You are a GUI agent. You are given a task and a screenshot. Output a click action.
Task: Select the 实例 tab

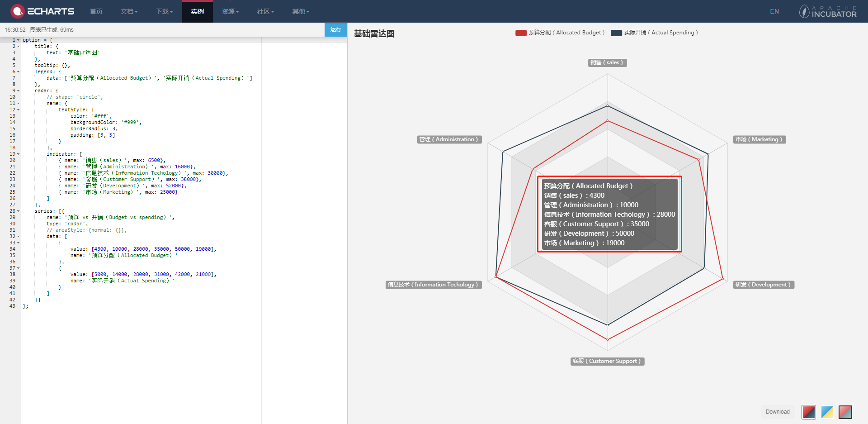(x=198, y=11)
